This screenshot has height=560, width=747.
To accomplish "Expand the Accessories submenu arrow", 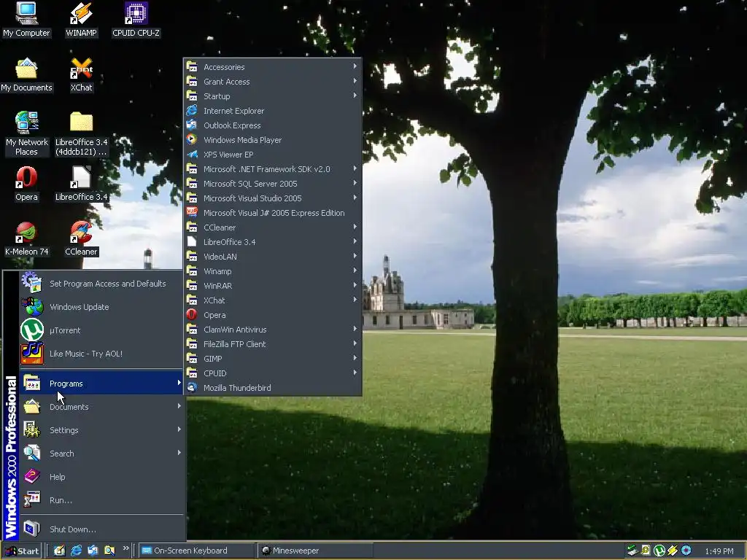I will (355, 66).
